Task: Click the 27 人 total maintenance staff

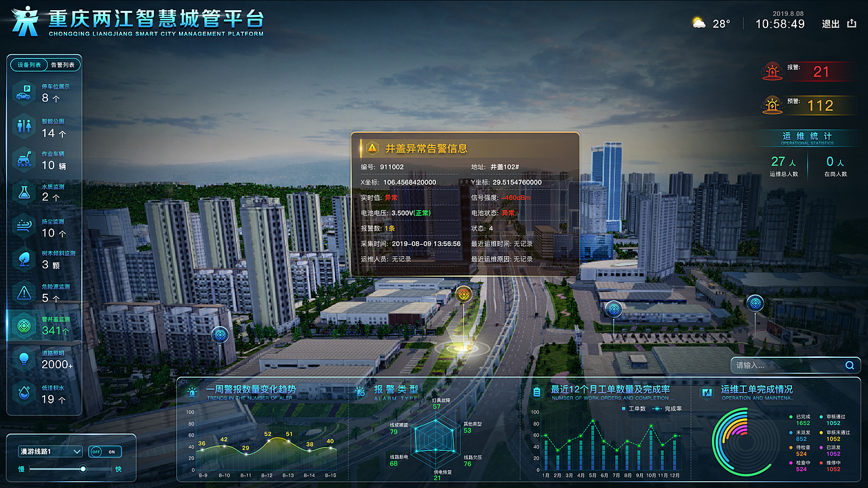Action: (783, 162)
